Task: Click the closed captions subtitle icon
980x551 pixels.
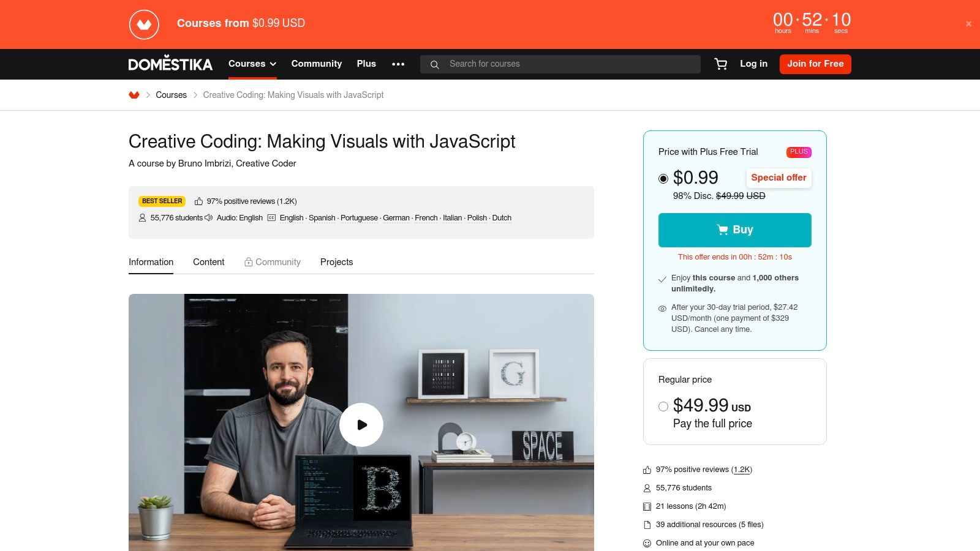Action: point(271,218)
